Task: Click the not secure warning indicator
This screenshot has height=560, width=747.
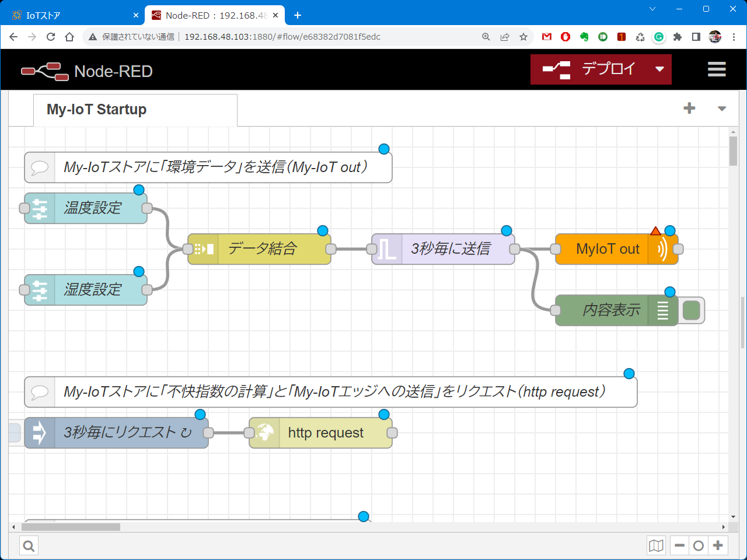Action: [x=132, y=37]
